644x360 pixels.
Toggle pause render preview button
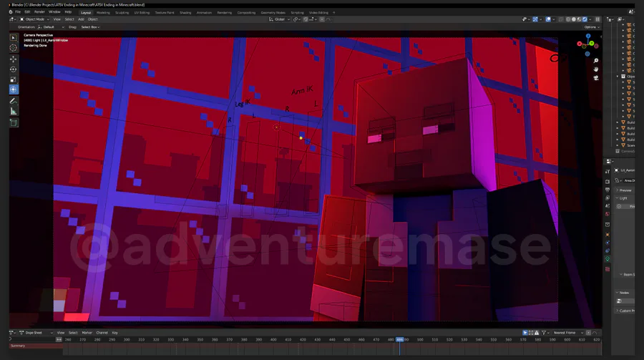click(597, 19)
